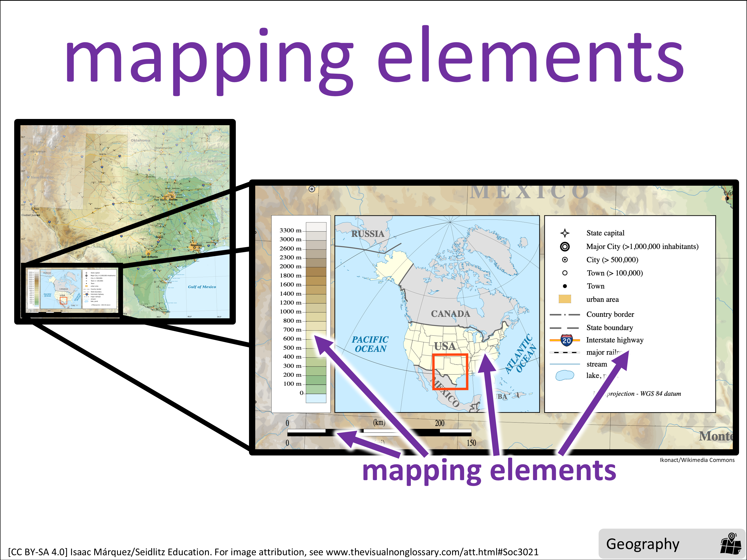Click the urban area color swatch
Screen dimensions: 747x560
coord(565,299)
